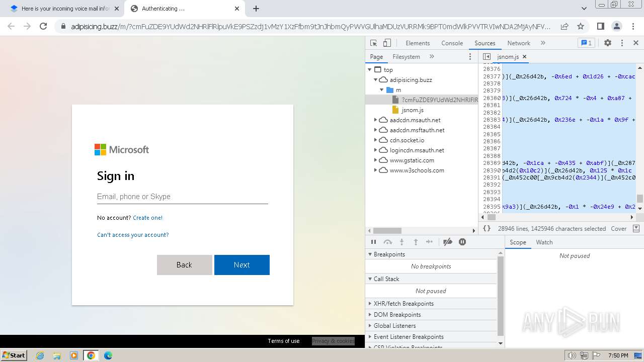Collapse the Call Stack section
This screenshot has height=362, width=644.
click(431, 279)
